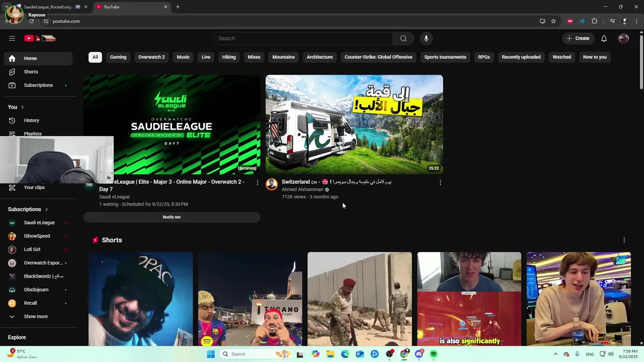Filter by Sports tournaments
This screenshot has width=644, height=362.
coord(445,57)
